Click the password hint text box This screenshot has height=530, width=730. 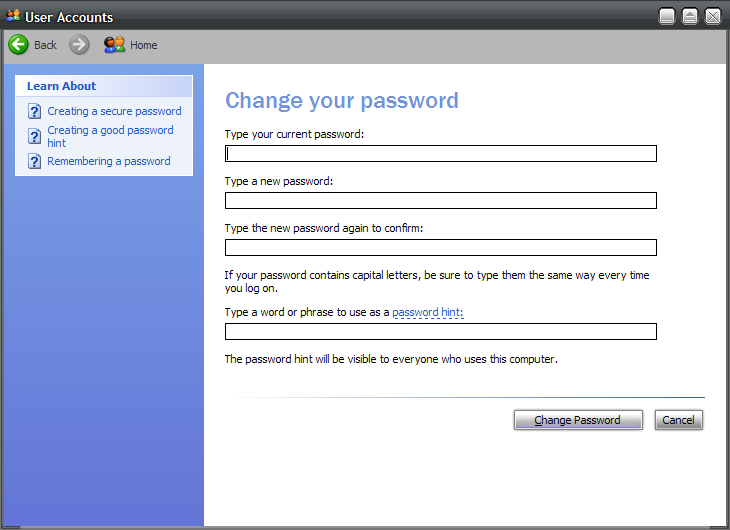441,332
